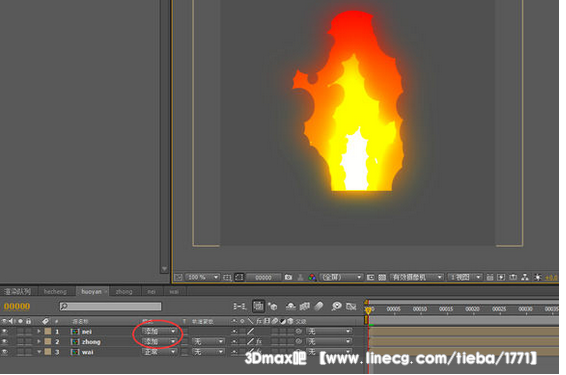Open track matte dropdown for zhong layer
566x375 pixels.
209,341
